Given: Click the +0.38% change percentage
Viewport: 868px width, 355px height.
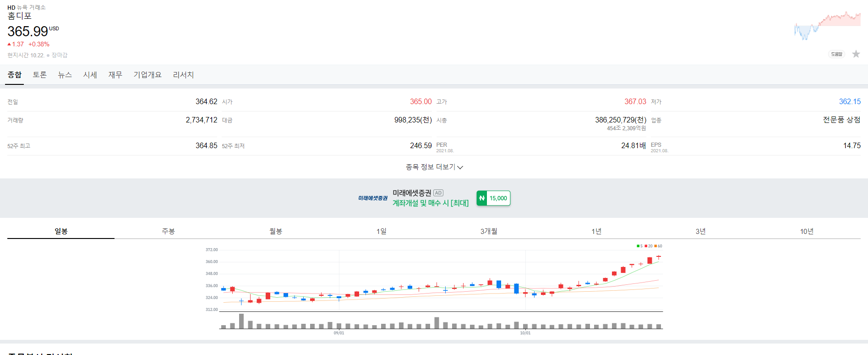Looking at the screenshot, I should pos(39,44).
